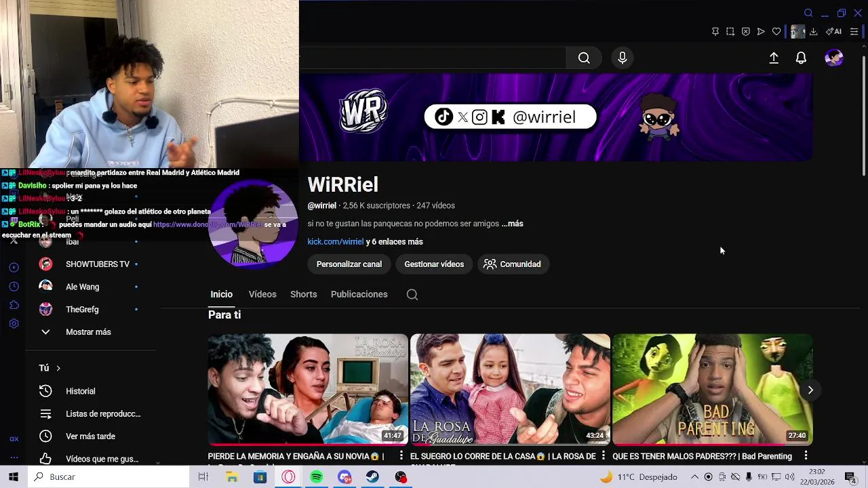Add page to bookmarks with heart icon

(x=776, y=32)
